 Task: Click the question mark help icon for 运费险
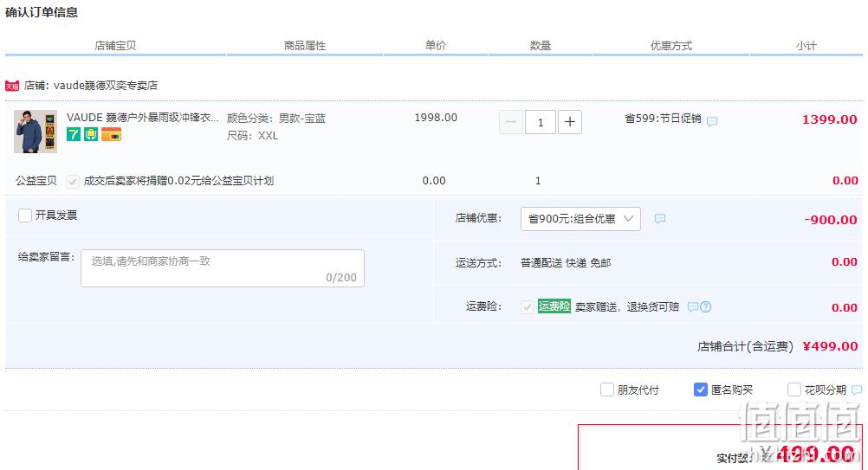[x=705, y=307]
